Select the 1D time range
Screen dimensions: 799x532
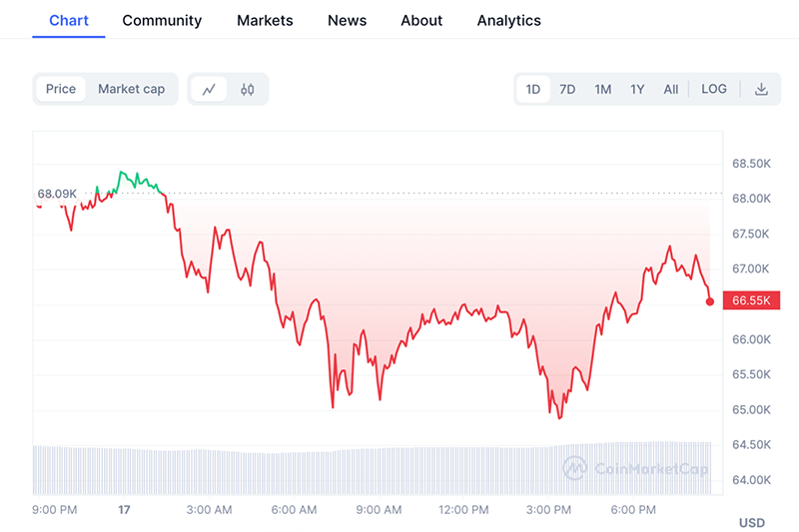(533, 89)
